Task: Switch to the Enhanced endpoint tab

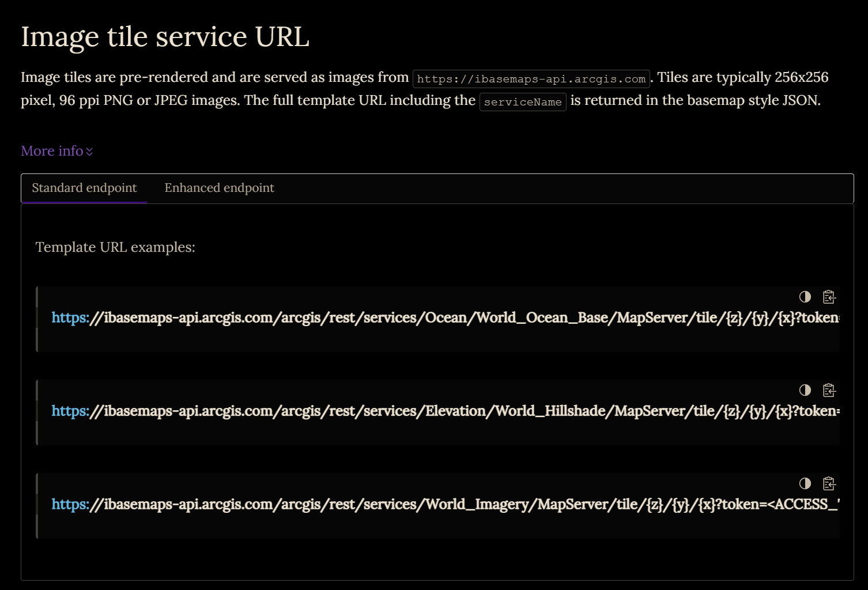Action: (x=219, y=188)
